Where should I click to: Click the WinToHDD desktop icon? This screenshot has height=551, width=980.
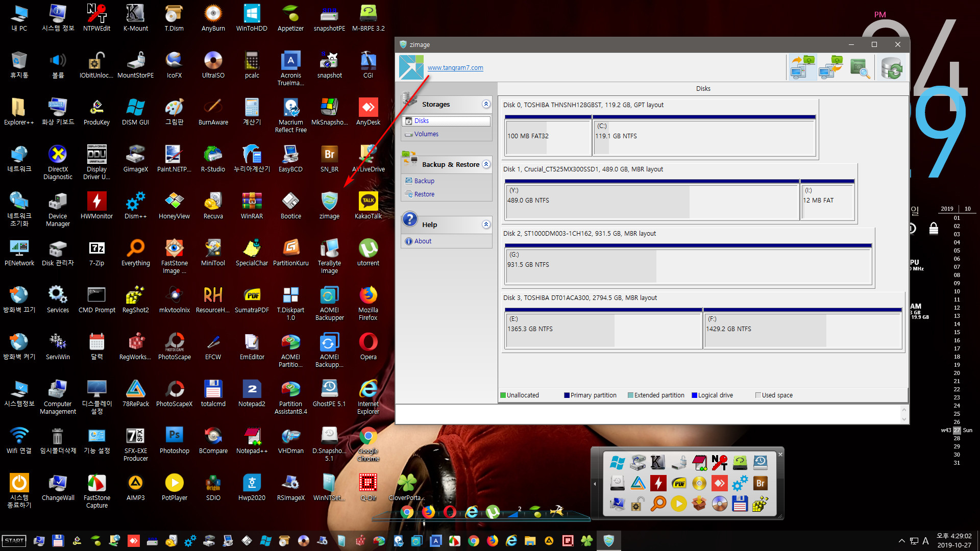tap(252, 17)
